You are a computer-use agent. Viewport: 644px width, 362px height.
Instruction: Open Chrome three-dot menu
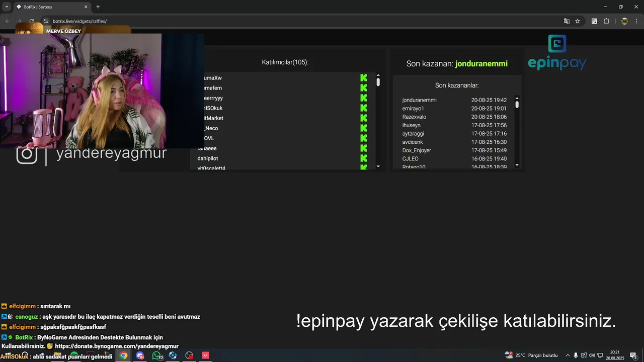pos(636,21)
